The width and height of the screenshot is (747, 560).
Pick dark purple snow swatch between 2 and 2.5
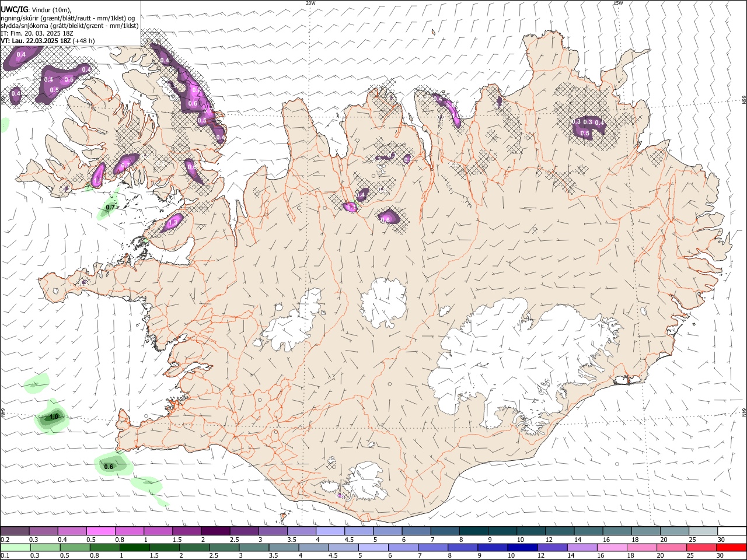point(215,531)
